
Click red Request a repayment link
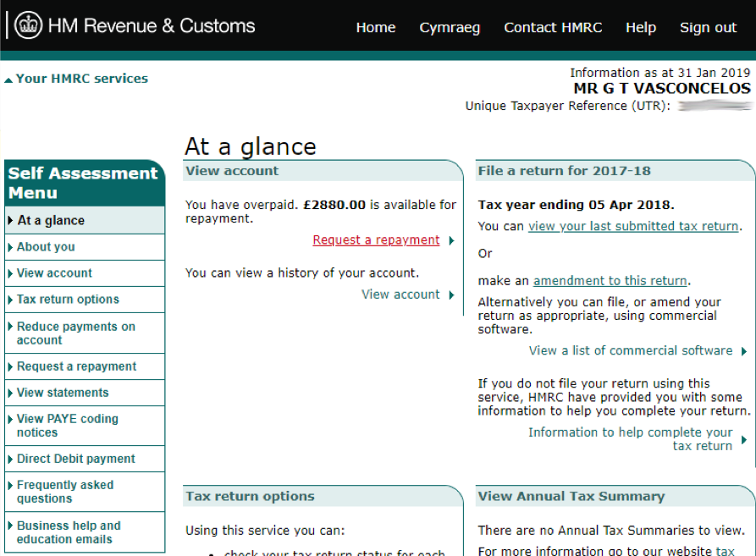pos(376,240)
